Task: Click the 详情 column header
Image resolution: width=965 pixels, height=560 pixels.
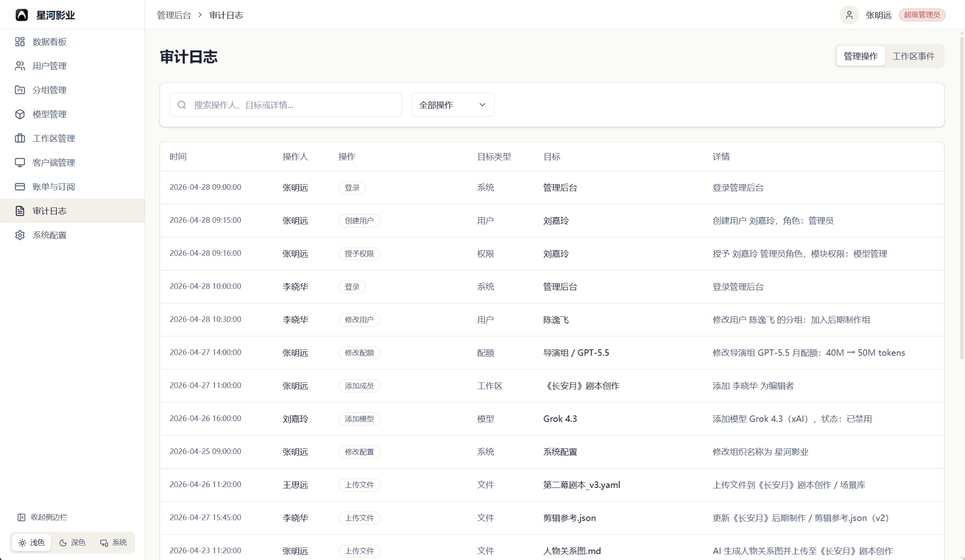Action: tap(721, 157)
